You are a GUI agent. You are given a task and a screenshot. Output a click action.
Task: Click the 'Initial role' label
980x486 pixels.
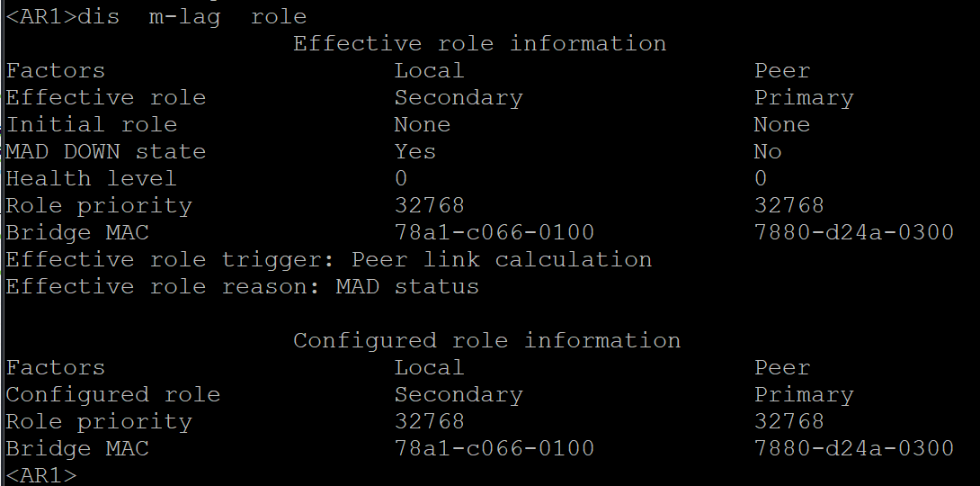91,125
